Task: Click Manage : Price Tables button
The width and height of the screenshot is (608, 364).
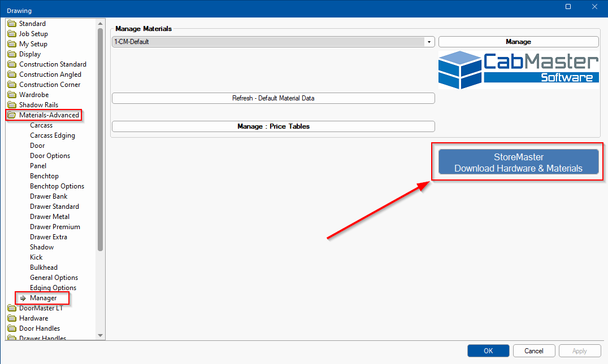Action: pyautogui.click(x=273, y=126)
